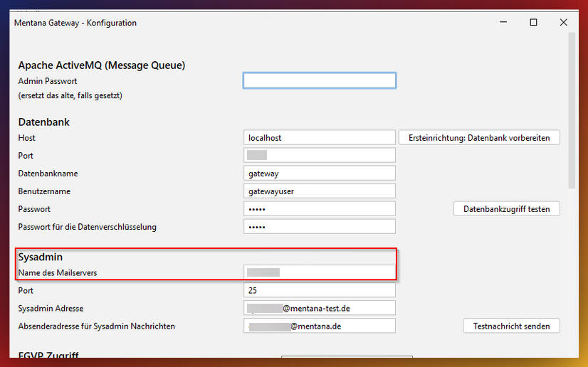Click the 'Sysadmin Adresse' label
The image size is (588, 367).
click(51, 309)
